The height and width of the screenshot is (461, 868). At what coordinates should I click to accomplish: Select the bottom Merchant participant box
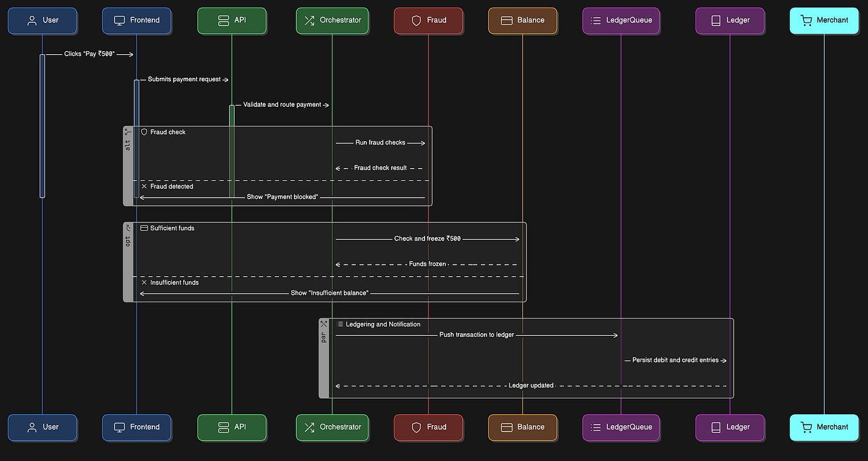[825, 427]
